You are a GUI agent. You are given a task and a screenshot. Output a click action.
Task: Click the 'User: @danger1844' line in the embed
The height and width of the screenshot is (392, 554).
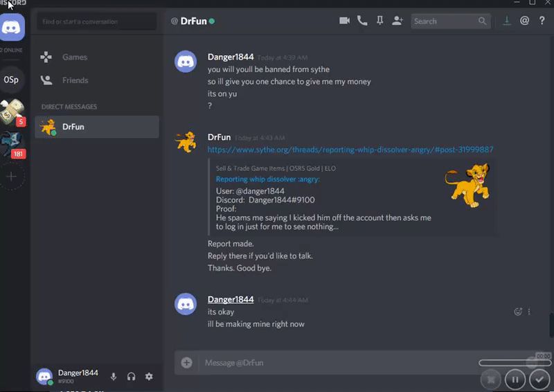pyautogui.click(x=250, y=191)
